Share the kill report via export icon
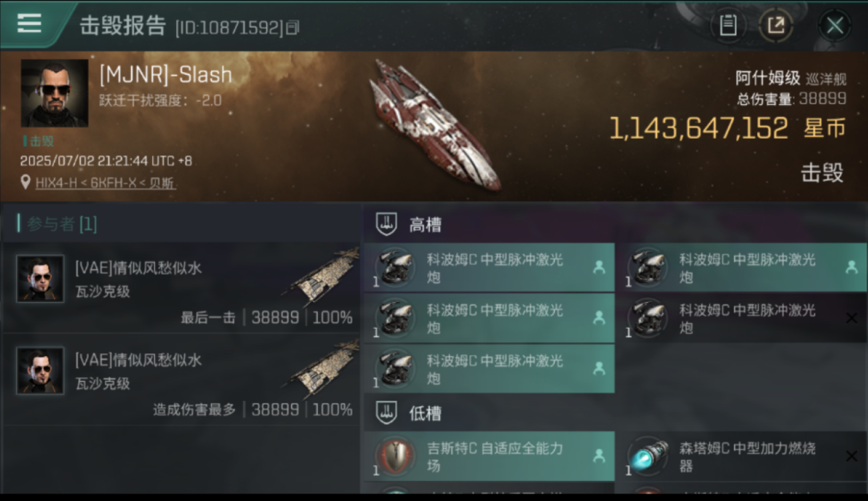 click(x=776, y=26)
